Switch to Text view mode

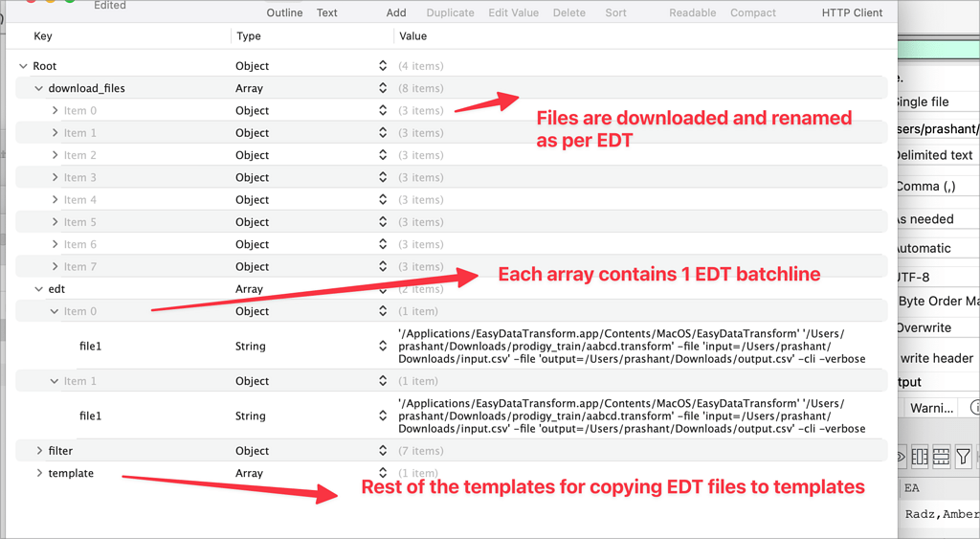pyautogui.click(x=326, y=12)
